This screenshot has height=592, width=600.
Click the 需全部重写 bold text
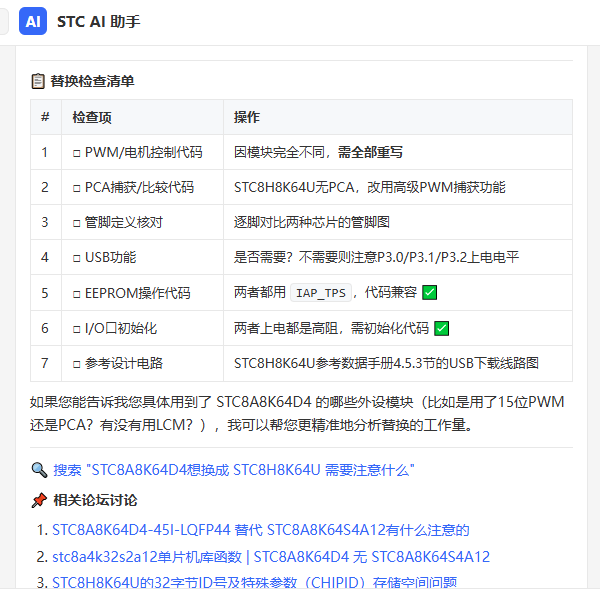(x=370, y=152)
